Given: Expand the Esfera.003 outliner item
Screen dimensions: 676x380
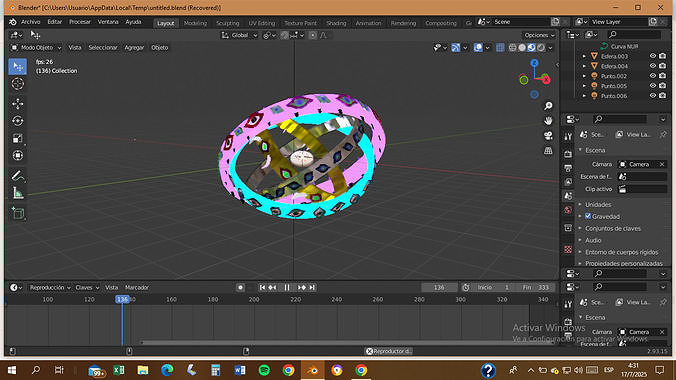Looking at the screenshot, I should pyautogui.click(x=584, y=56).
